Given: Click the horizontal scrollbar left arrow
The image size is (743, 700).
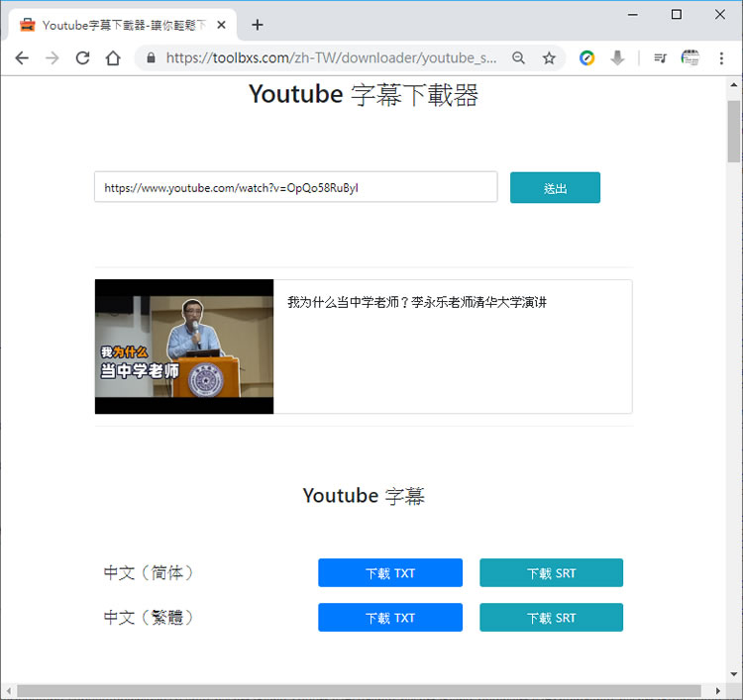Looking at the screenshot, I should coord(9,690).
